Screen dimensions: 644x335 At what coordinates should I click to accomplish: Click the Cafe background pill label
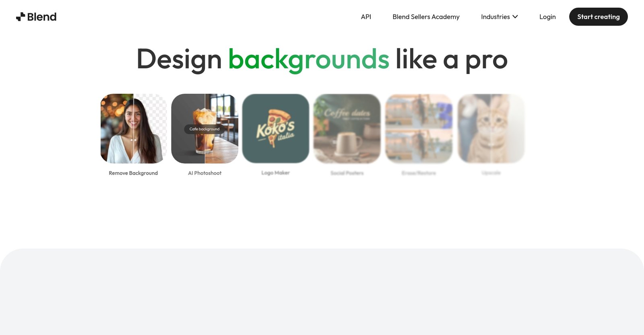[204, 129]
